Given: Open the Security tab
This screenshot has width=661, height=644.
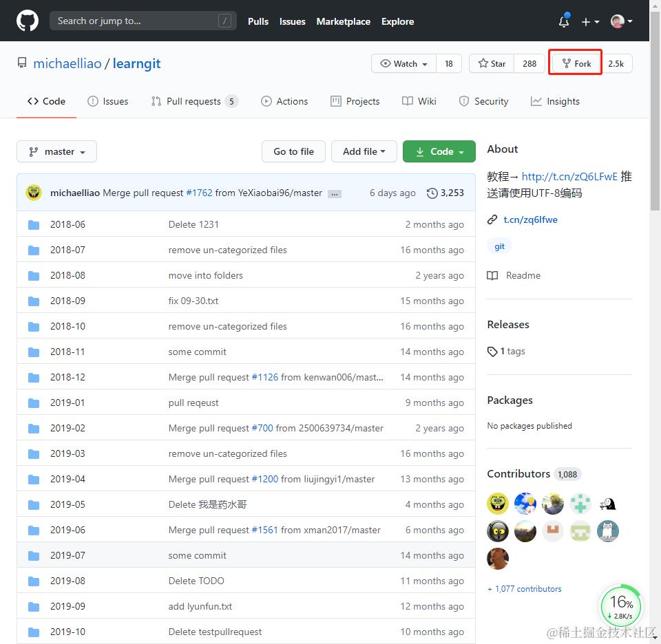Looking at the screenshot, I should (x=483, y=102).
